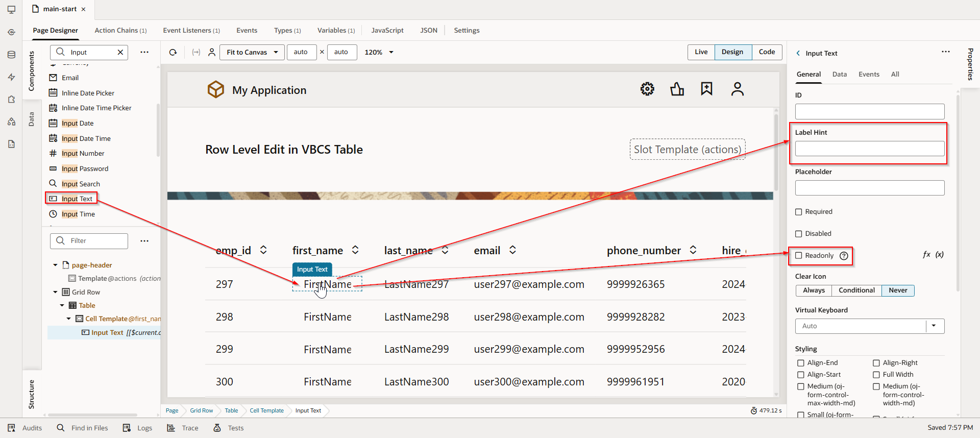The width and height of the screenshot is (980, 438).
Task: Switch to Live mode
Action: (701, 52)
